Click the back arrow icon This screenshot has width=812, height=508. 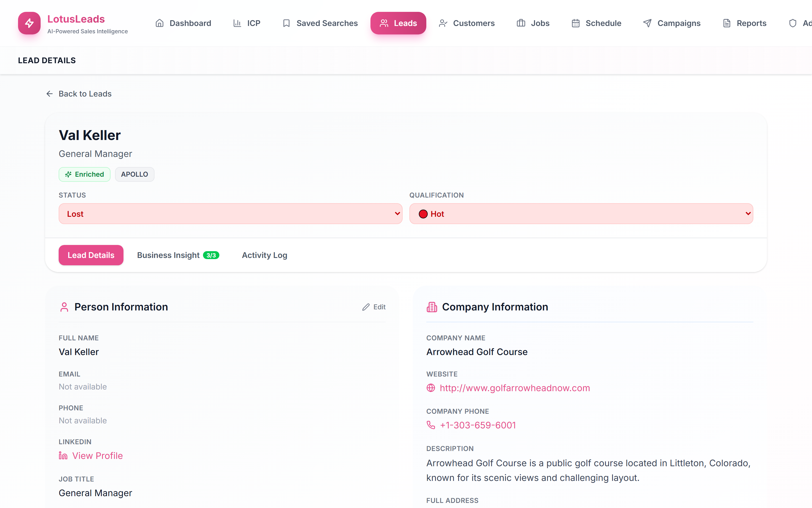point(50,94)
